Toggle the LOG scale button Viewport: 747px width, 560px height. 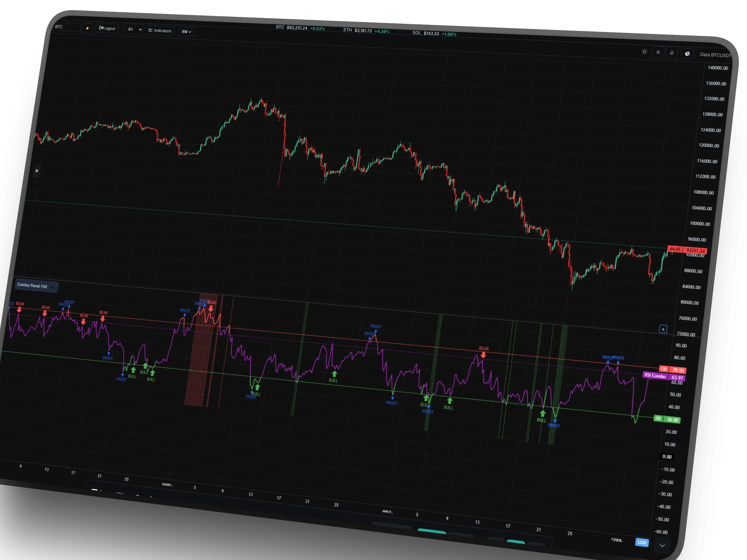coord(642,542)
